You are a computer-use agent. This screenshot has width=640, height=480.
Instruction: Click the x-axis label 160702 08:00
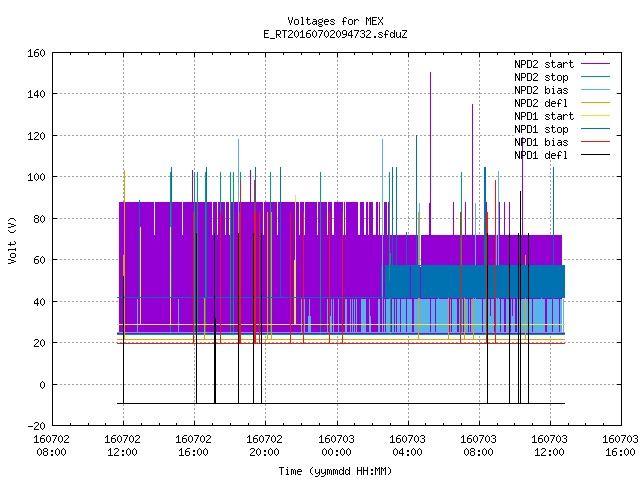tap(51, 446)
